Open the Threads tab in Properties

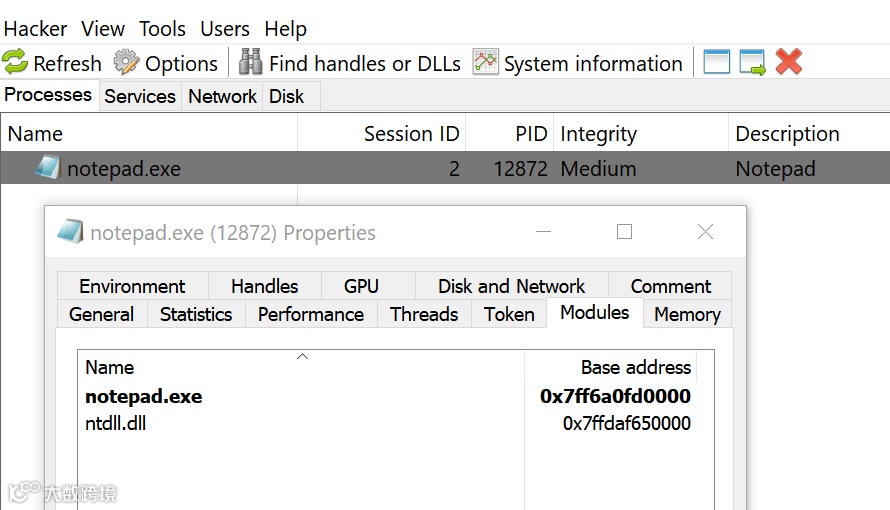click(424, 314)
